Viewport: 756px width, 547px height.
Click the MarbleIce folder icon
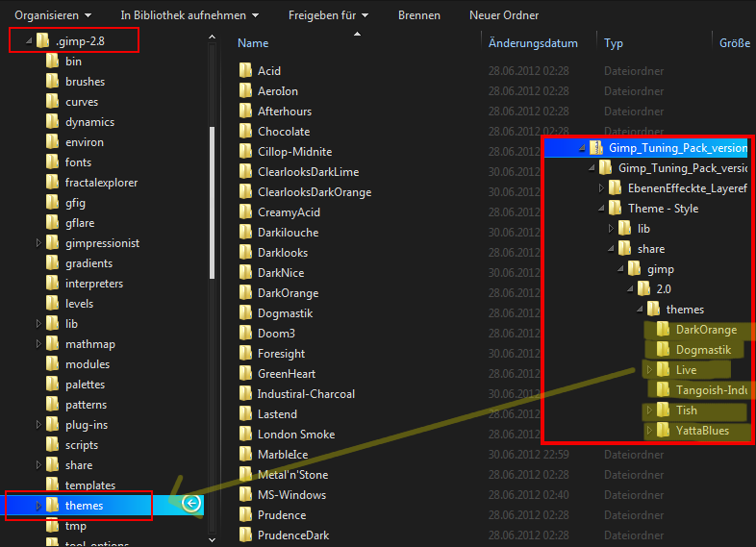tap(245, 455)
